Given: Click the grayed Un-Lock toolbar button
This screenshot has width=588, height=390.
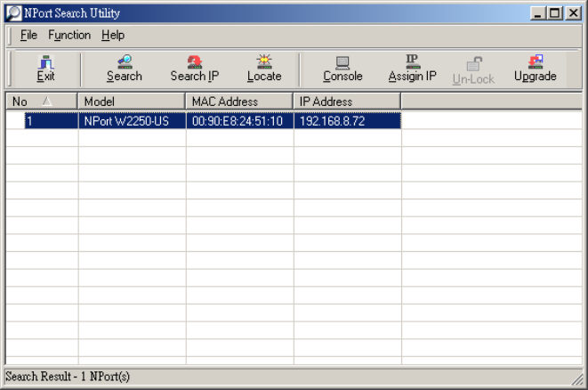Looking at the screenshot, I should click(473, 70).
